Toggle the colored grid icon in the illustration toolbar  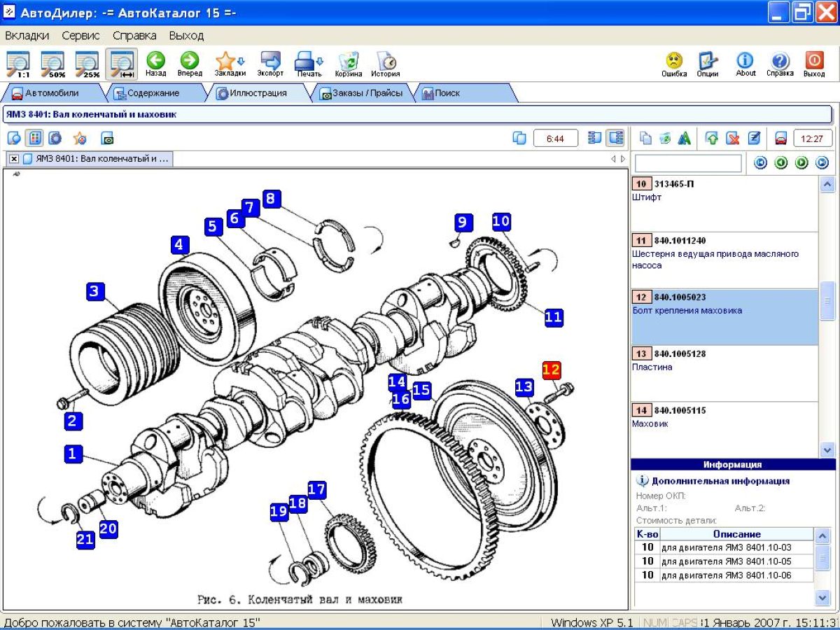(34, 138)
